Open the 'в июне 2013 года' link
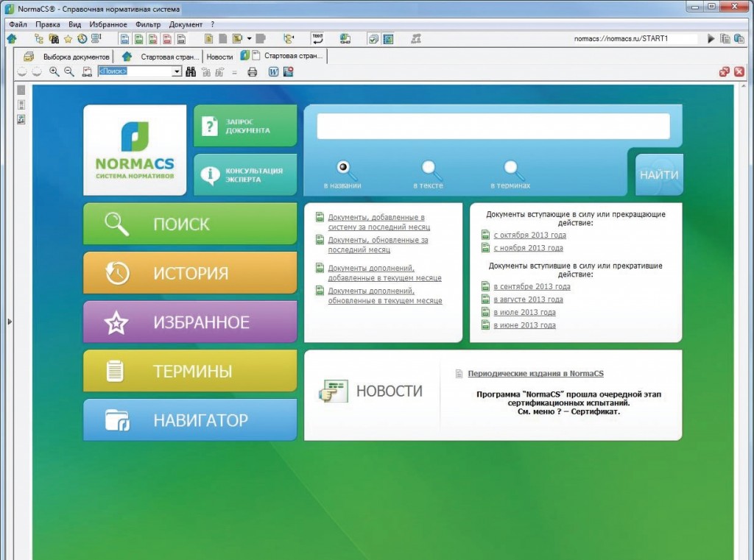754x560 pixels. 524,325
